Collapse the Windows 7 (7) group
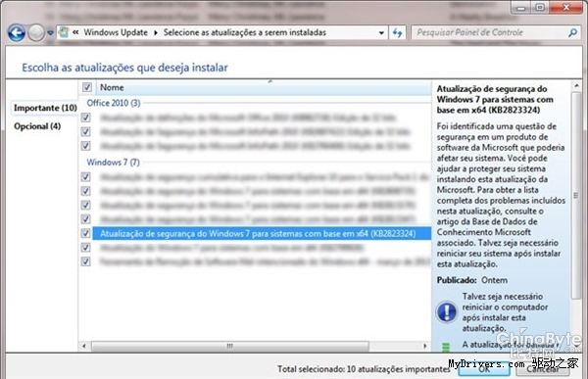This screenshot has width=588, height=379. point(114,163)
